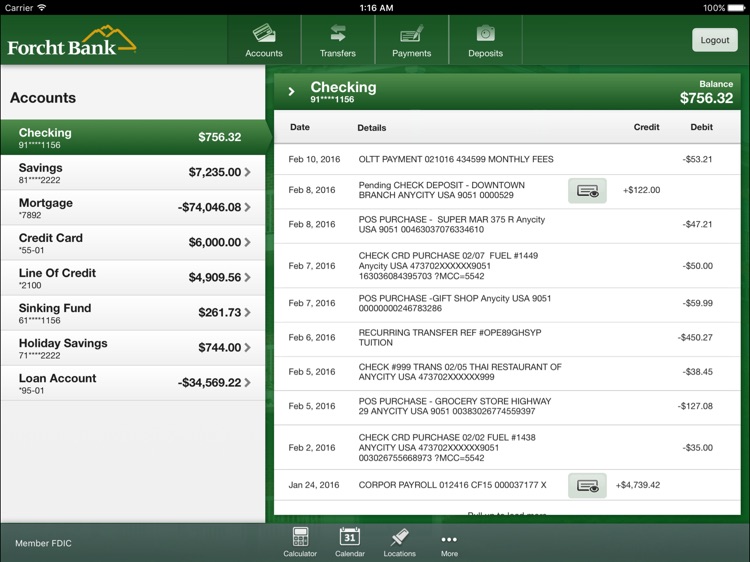Open POS PURCHASE GIFT SHOP transaction
The height and width of the screenshot is (562, 750).
(507, 304)
